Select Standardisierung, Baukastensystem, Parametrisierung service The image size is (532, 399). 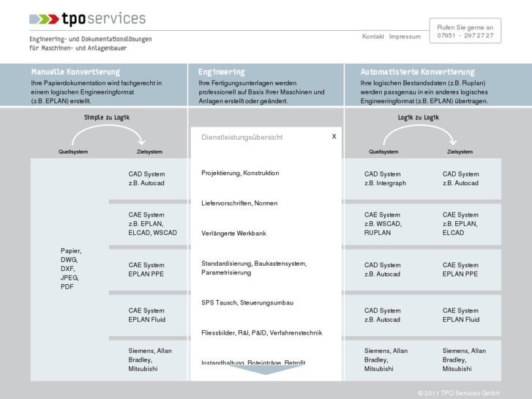[254, 268]
